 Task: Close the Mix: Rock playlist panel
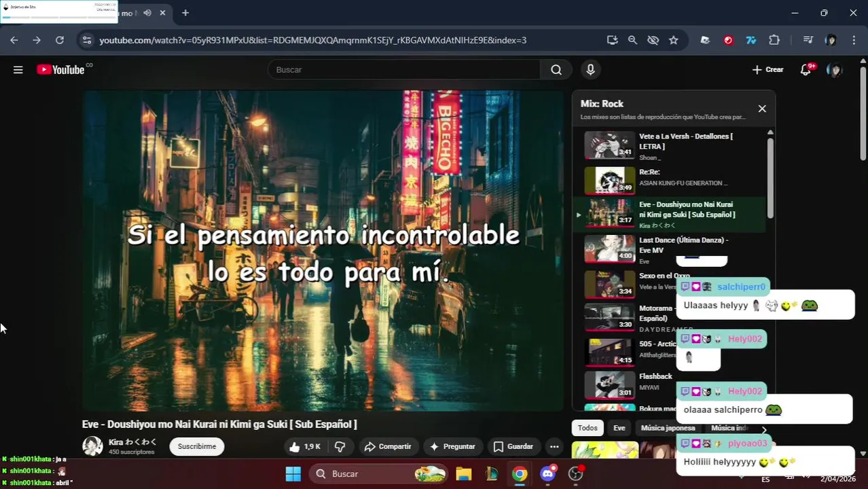(x=762, y=109)
